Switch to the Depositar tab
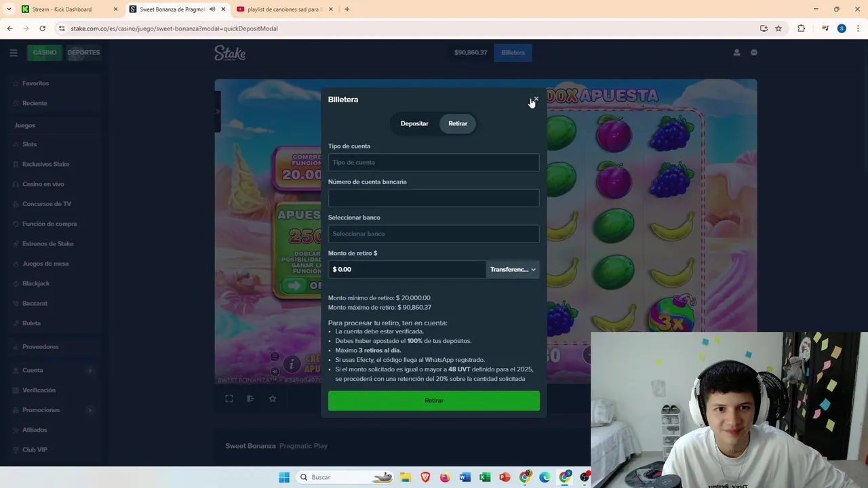Viewport: 868px width, 488px height. [414, 123]
